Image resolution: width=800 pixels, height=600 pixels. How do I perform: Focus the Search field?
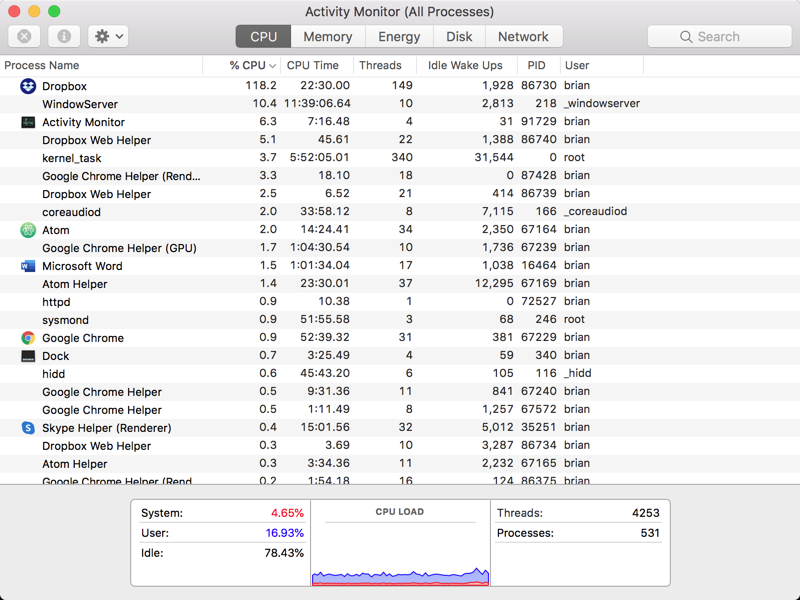click(x=719, y=37)
